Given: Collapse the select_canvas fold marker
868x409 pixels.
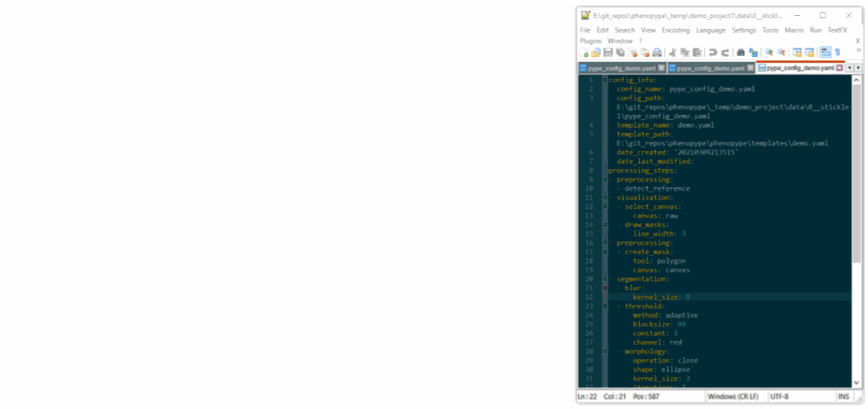Looking at the screenshot, I should point(605,207).
